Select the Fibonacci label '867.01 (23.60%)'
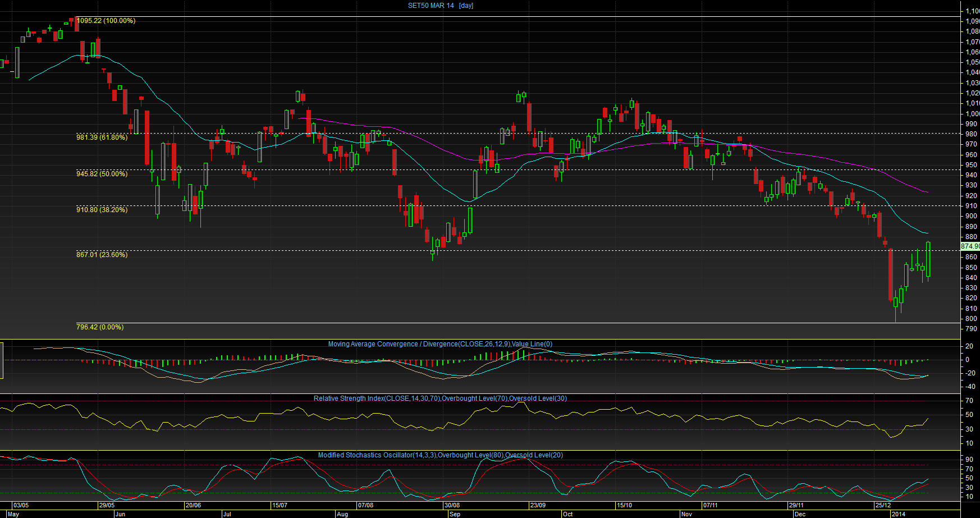Screen dimensions: 980x518 [102, 255]
